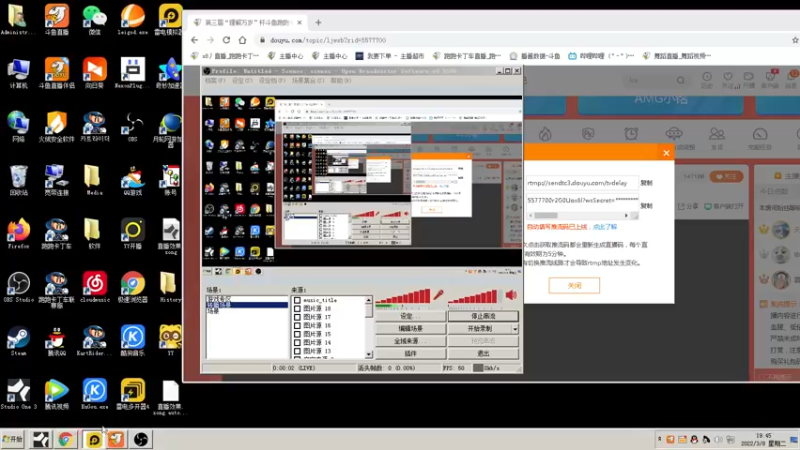The image size is (800, 450).
Task: Click the browser address bar URL
Action: [x=328, y=40]
